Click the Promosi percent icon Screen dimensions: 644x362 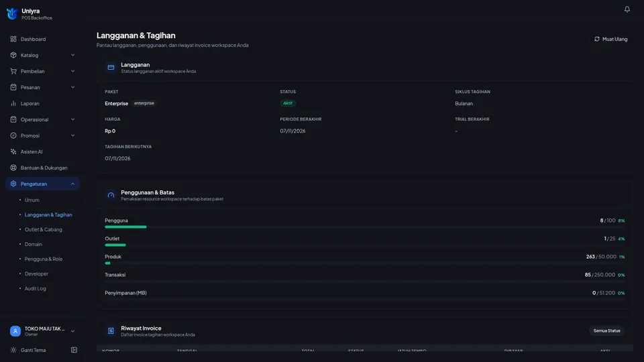tap(13, 135)
